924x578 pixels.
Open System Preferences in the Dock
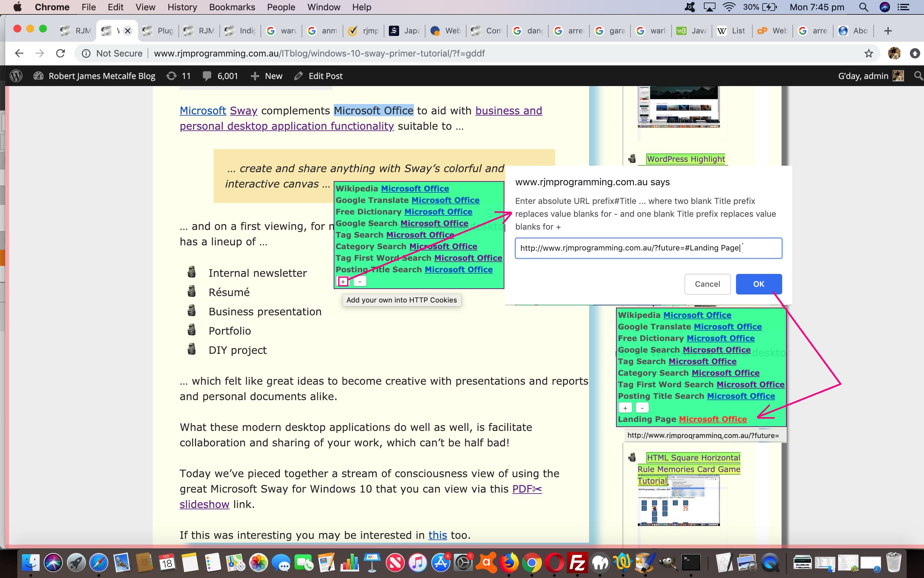click(463, 563)
